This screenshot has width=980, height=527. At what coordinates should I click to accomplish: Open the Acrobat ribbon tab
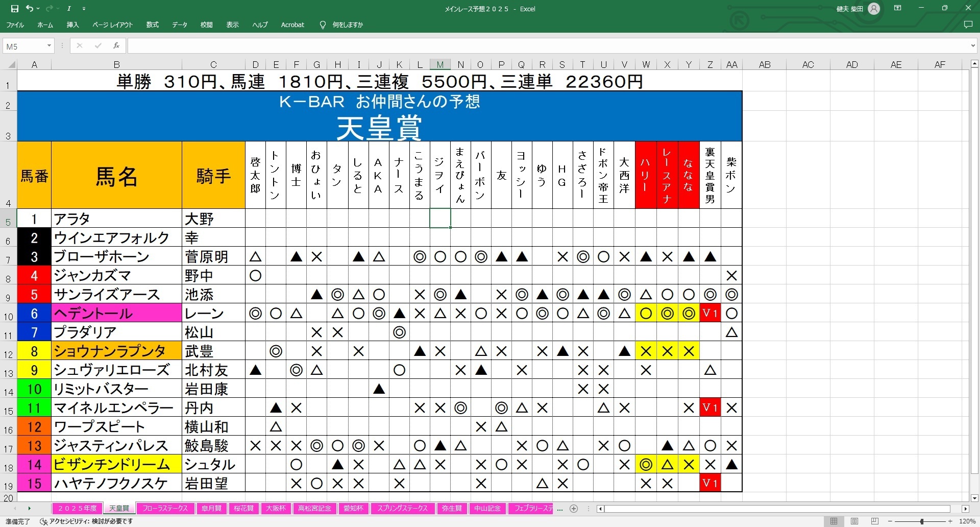point(292,25)
